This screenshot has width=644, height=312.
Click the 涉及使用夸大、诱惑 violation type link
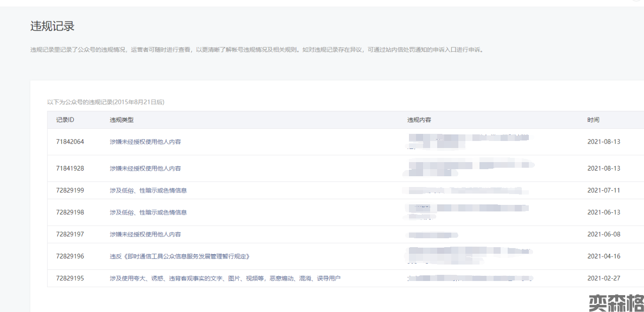225,278
